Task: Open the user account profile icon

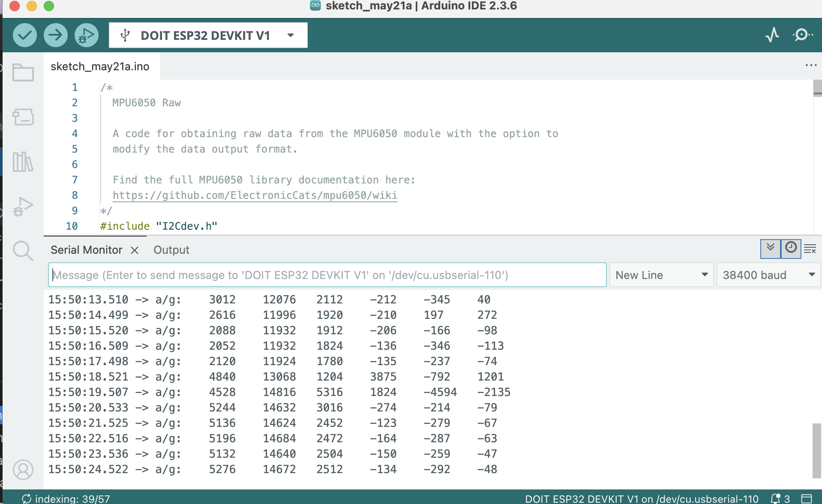Action: pyautogui.click(x=23, y=470)
